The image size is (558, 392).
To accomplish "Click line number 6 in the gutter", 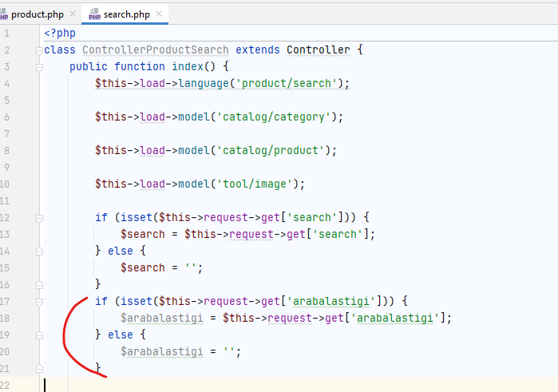I will point(6,117).
